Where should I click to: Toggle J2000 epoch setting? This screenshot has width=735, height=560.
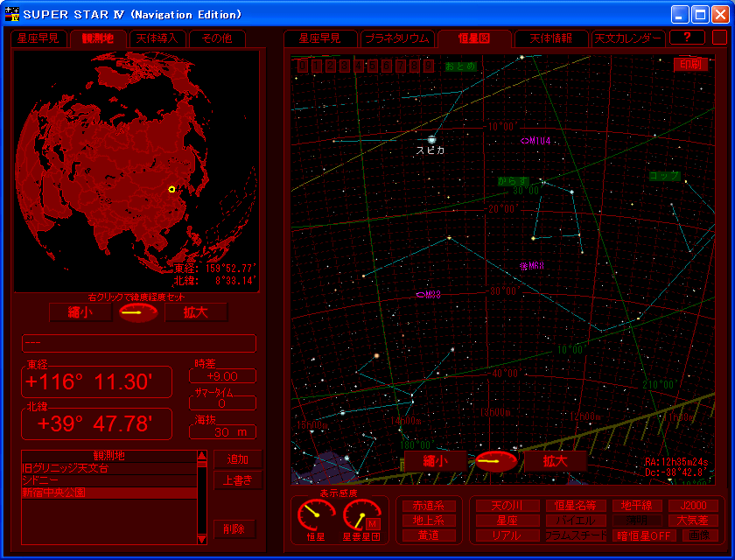(x=693, y=506)
